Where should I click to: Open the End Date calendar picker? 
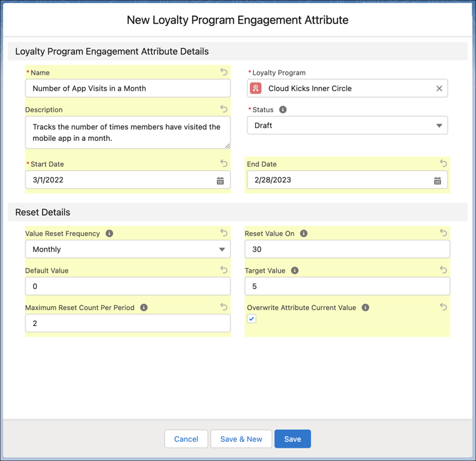pyautogui.click(x=437, y=181)
